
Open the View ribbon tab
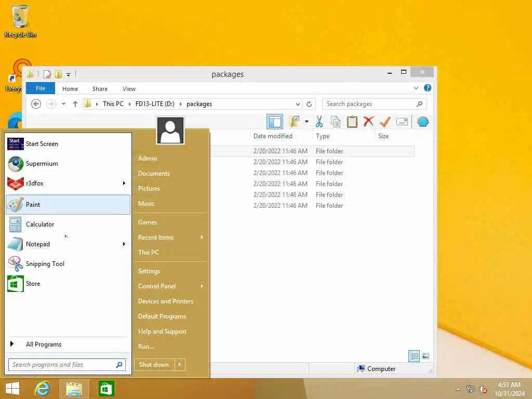pos(129,88)
